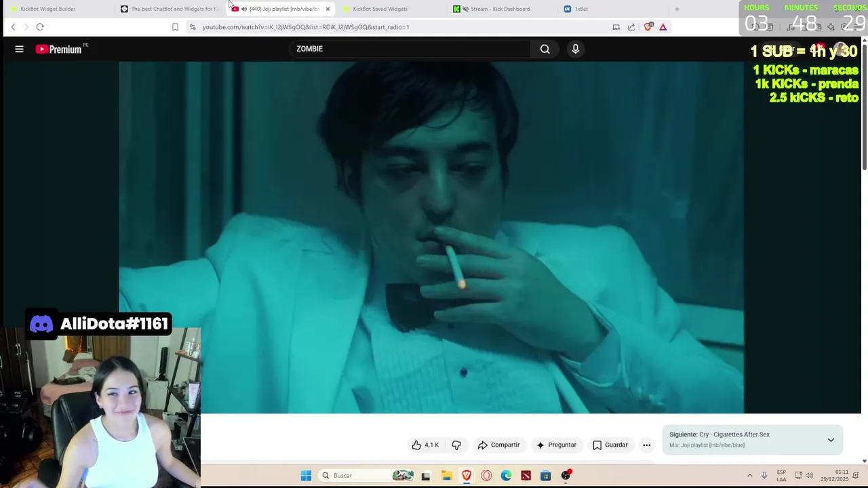Open network and volume quick settings
The height and width of the screenshot is (488, 868).
[804, 475]
